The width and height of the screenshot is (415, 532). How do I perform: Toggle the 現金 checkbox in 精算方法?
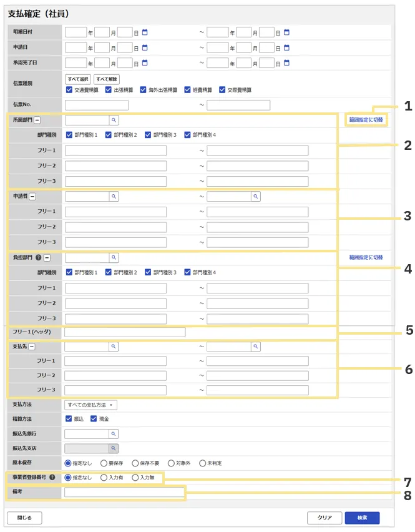tap(94, 418)
